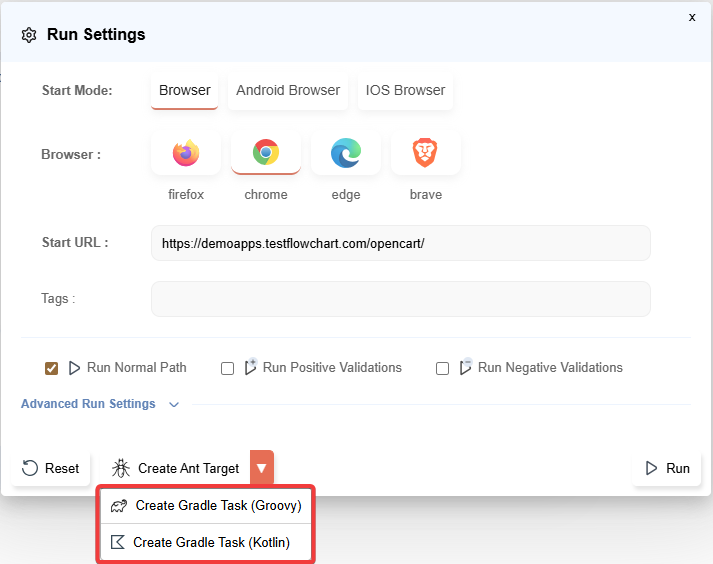The height and width of the screenshot is (564, 713).
Task: Click into the Tags input field
Action: (400, 299)
